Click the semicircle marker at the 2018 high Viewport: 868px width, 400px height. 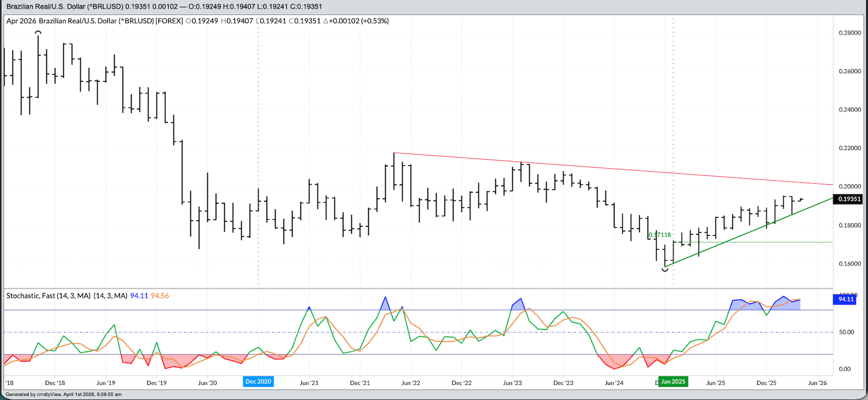pos(38,32)
